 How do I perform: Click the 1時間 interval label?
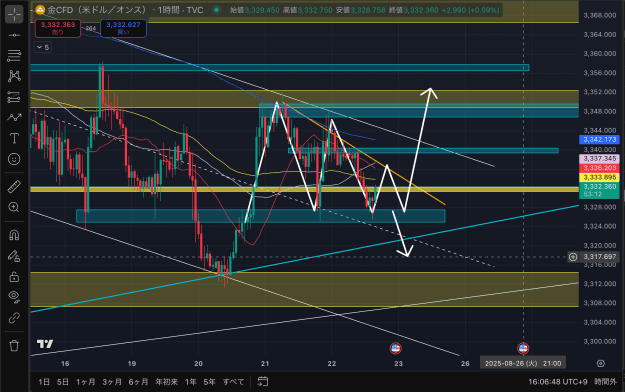tap(168, 10)
